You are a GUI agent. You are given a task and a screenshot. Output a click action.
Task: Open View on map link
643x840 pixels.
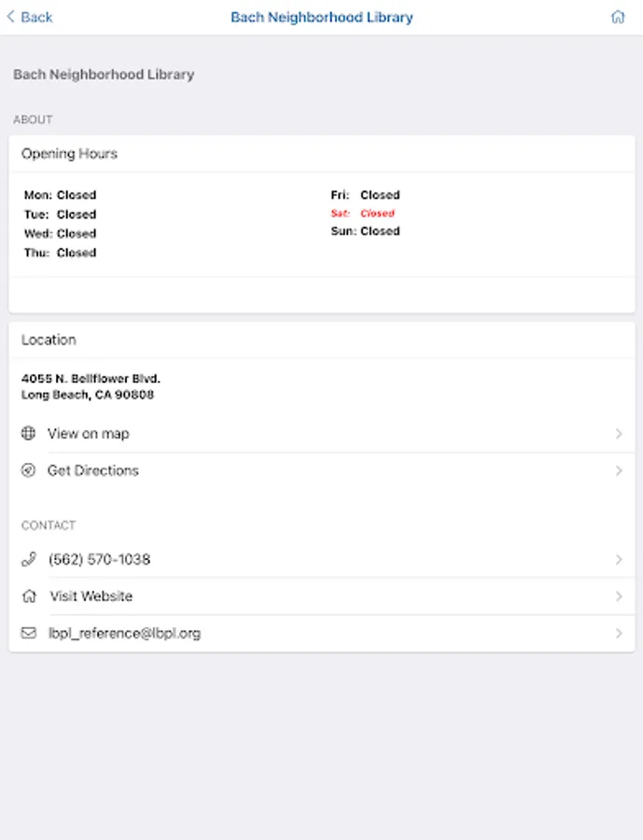click(89, 434)
